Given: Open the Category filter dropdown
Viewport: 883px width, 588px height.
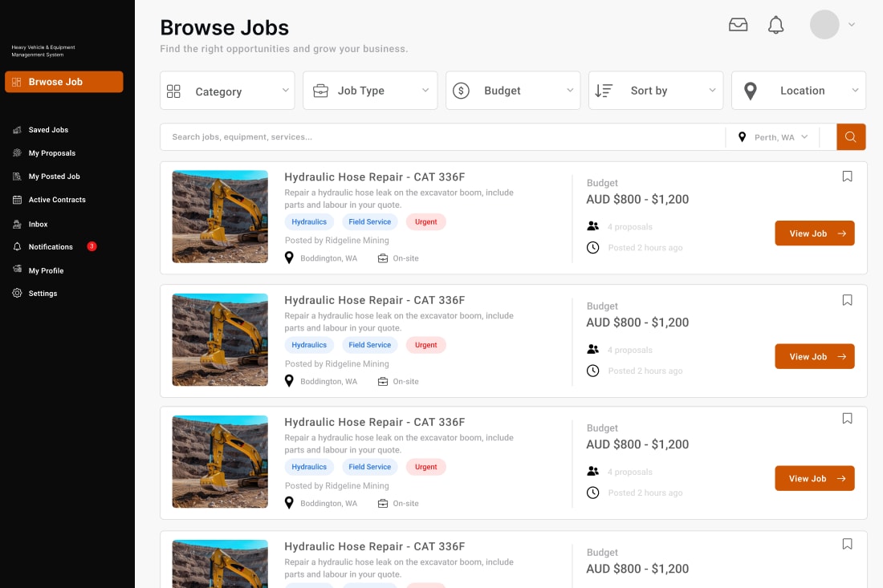Looking at the screenshot, I should [227, 91].
